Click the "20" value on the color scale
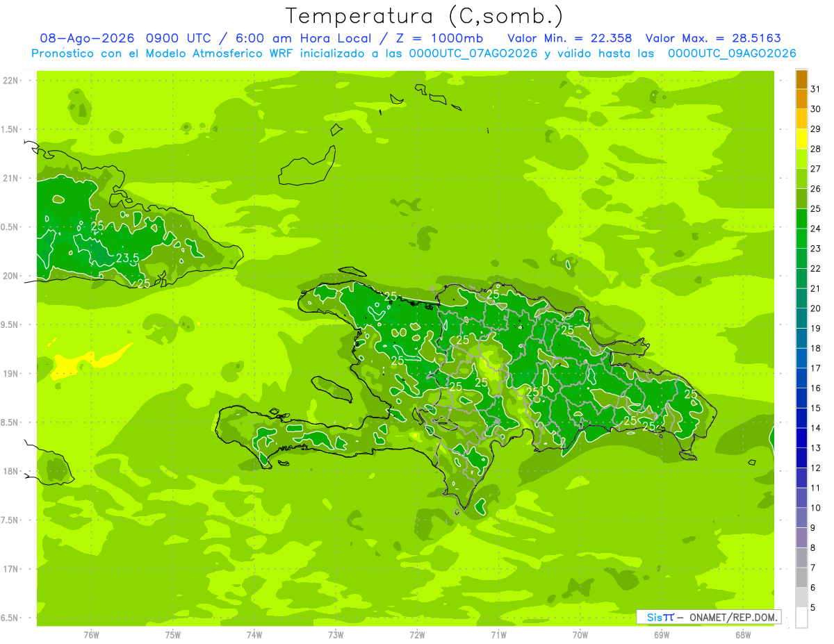834x644 pixels. 816,308
